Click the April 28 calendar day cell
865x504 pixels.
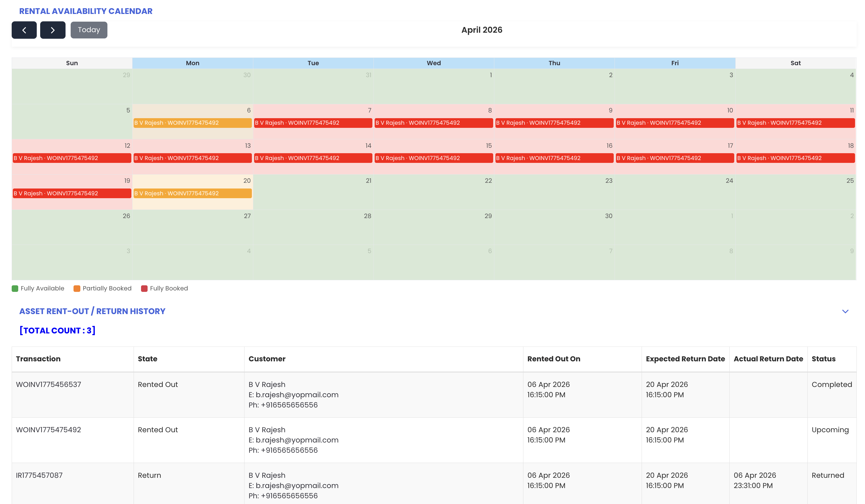point(313,228)
